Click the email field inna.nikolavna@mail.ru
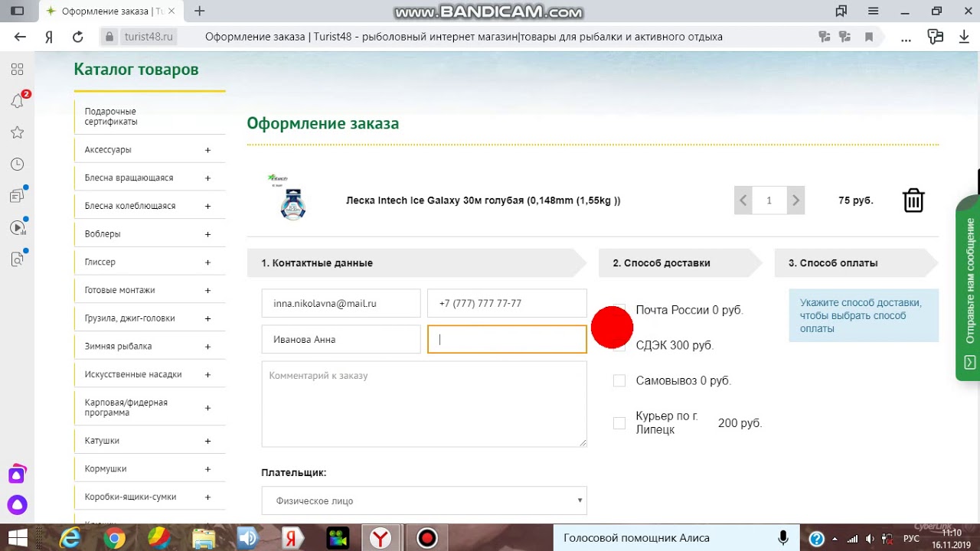 (341, 303)
